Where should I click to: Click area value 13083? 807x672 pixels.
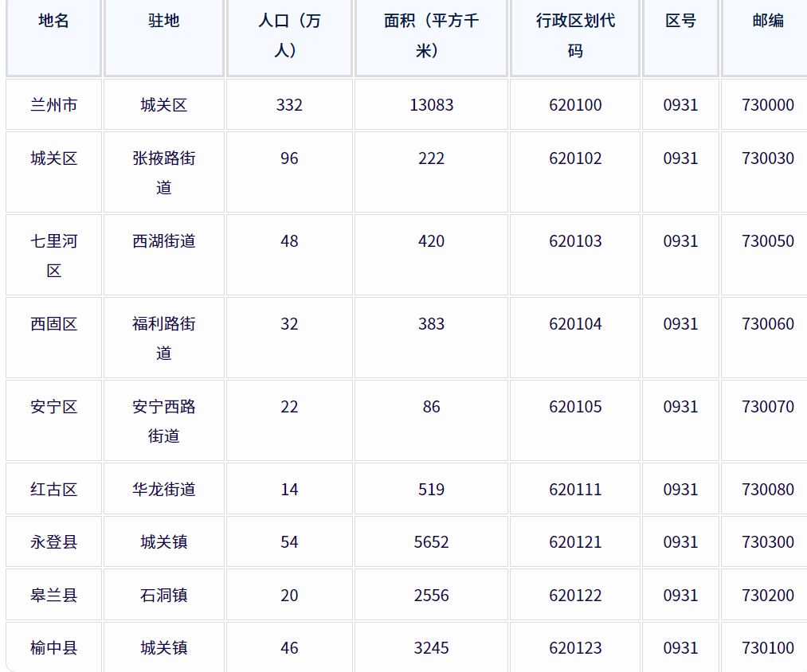(431, 105)
